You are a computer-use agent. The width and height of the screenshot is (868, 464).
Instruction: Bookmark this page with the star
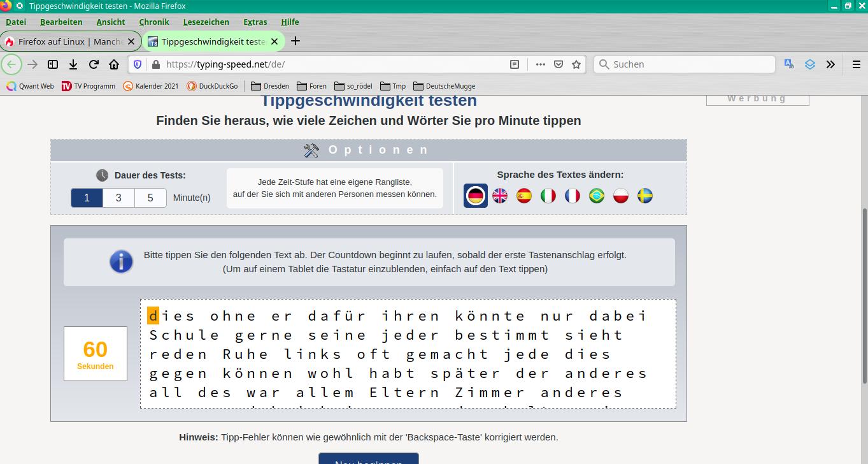pos(576,64)
